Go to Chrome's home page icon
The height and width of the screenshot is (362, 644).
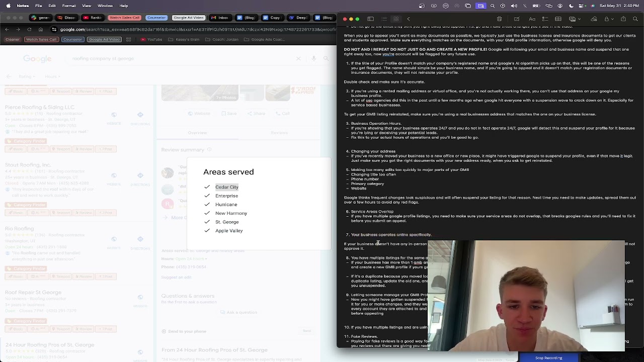click(x=41, y=30)
